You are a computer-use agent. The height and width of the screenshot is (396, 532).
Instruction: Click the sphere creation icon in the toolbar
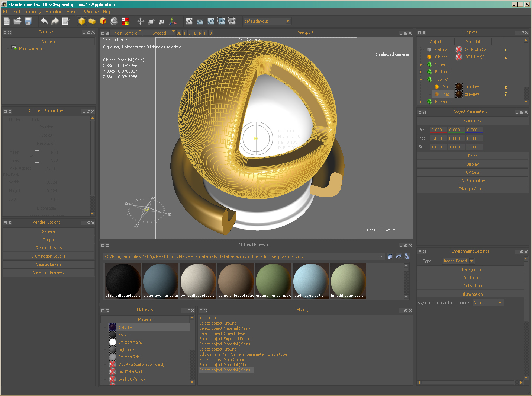coord(114,21)
